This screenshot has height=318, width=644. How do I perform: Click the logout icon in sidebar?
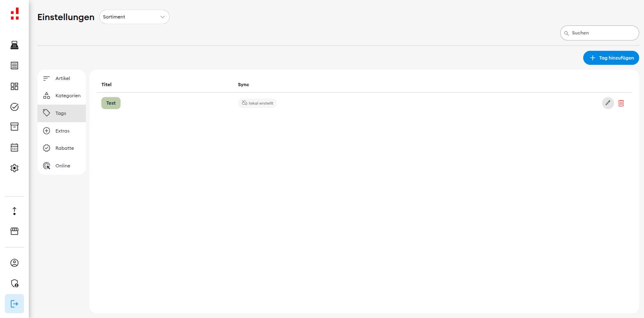point(14,304)
